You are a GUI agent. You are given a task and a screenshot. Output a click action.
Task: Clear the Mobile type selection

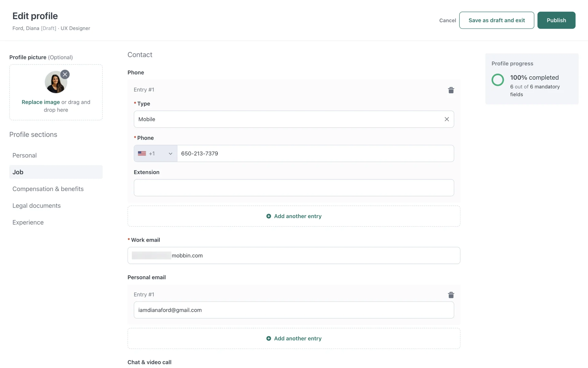coord(447,119)
